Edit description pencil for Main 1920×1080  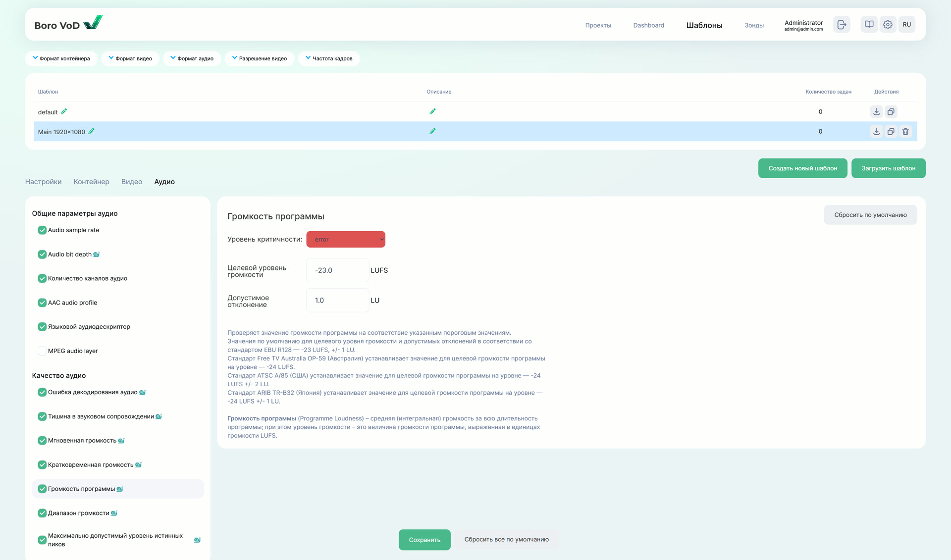(x=432, y=131)
